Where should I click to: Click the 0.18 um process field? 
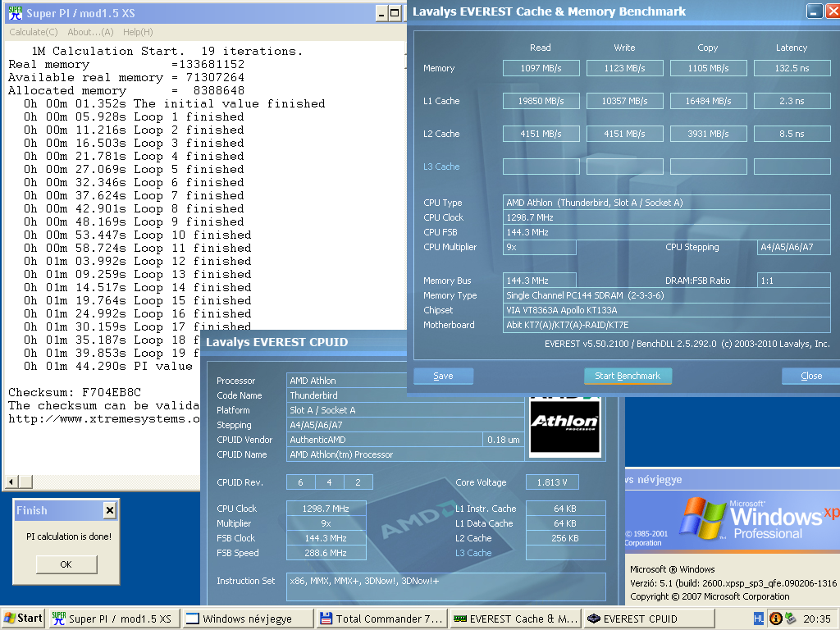coord(504,440)
